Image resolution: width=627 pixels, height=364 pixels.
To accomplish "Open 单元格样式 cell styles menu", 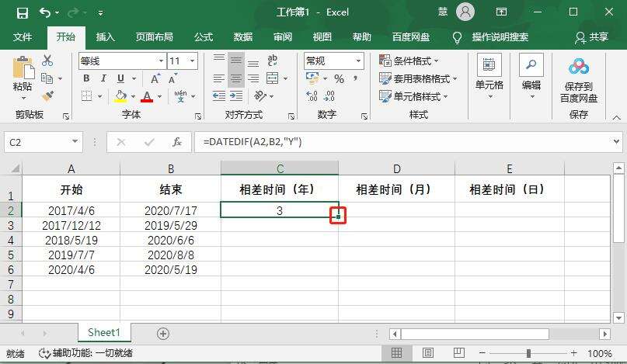I will (413, 96).
